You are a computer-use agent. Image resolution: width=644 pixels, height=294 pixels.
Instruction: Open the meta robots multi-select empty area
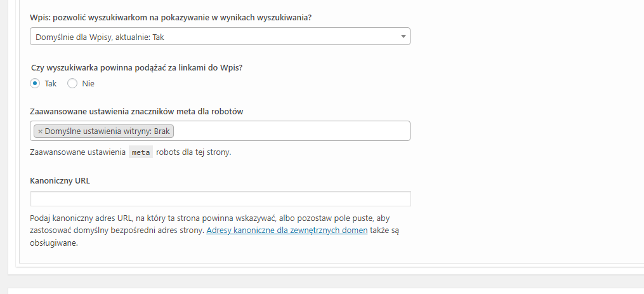292,131
